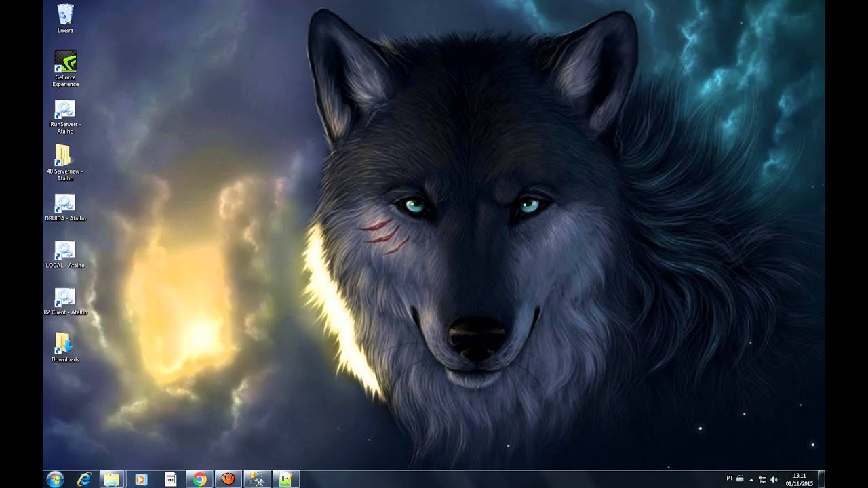Click the keyboard icon in system tray
This screenshot has width=868, height=488.
(x=739, y=479)
